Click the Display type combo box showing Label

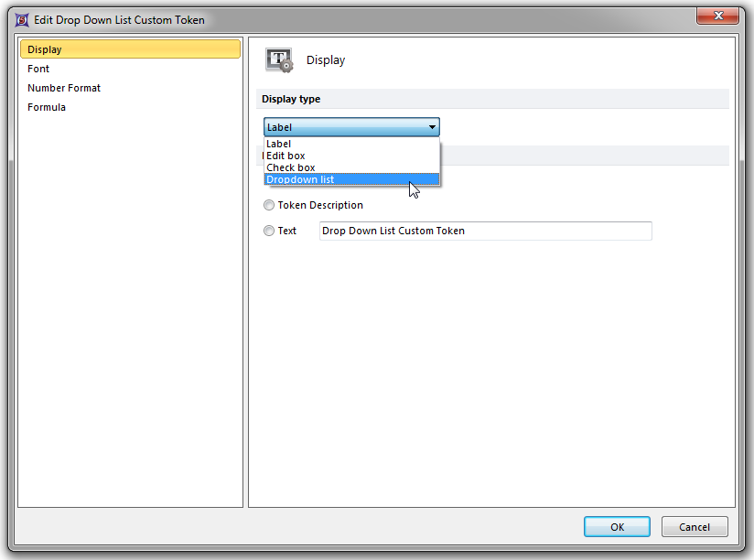[x=343, y=127]
